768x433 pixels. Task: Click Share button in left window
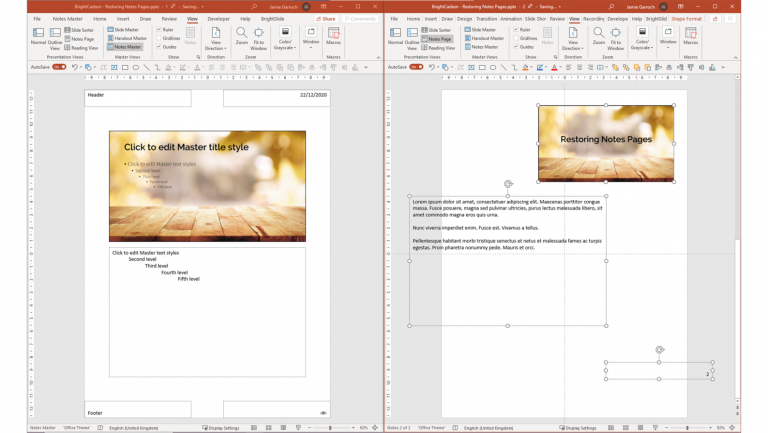pos(326,19)
